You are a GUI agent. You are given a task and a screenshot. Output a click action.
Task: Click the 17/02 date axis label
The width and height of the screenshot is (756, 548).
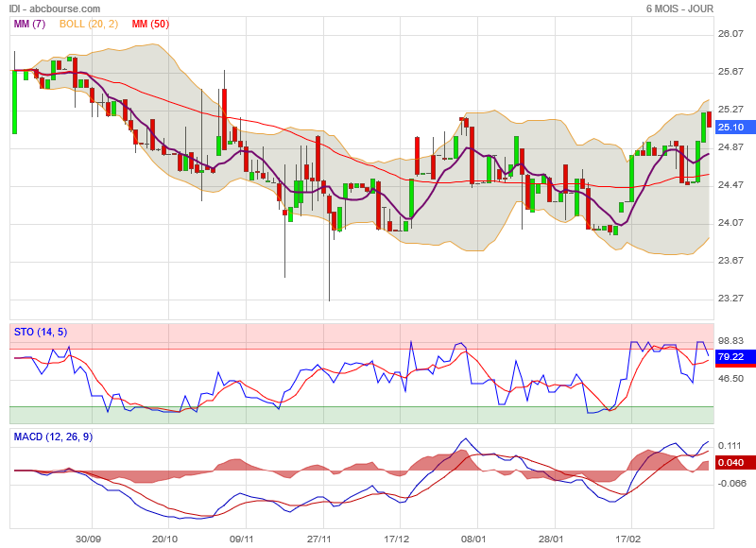[627, 539]
